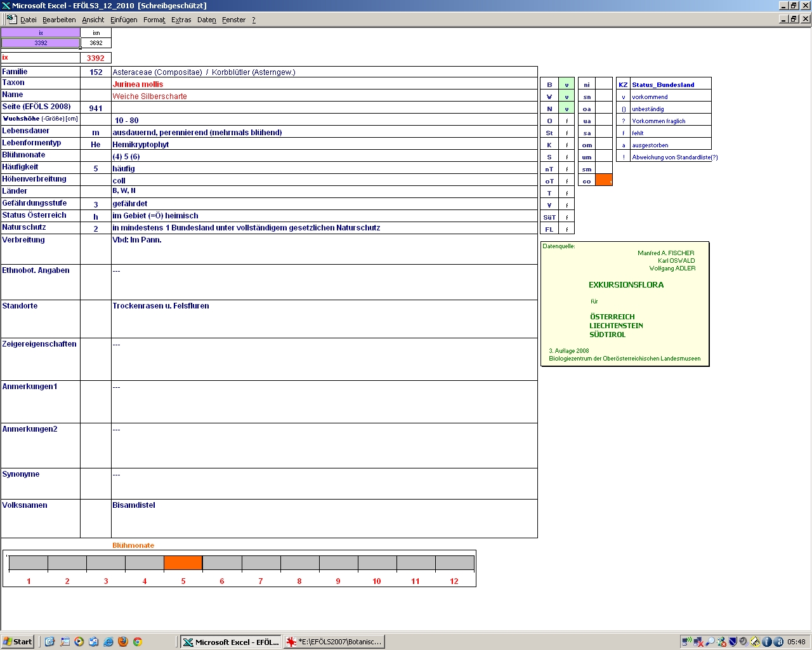Click the 'ausgestorben' legend entry
The image size is (812, 650).
[x=650, y=145]
